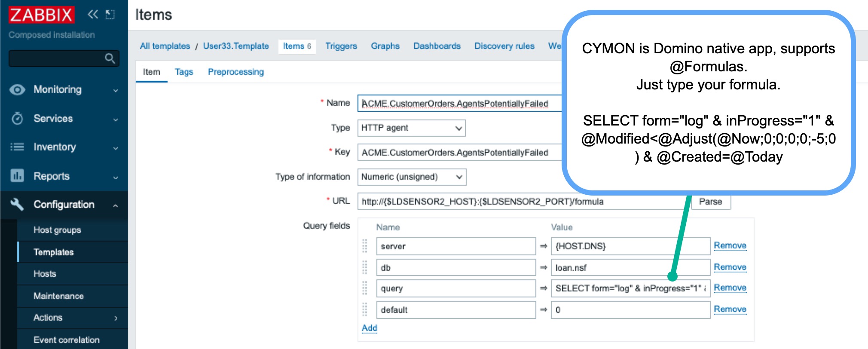This screenshot has width=868, height=349.
Task: Click the Reports bar chart icon
Action: point(17,176)
